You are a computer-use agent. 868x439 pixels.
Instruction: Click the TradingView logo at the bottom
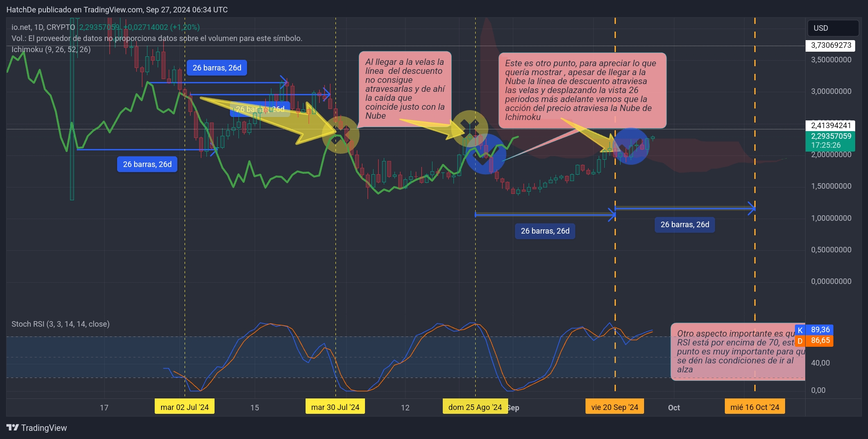pos(37,427)
